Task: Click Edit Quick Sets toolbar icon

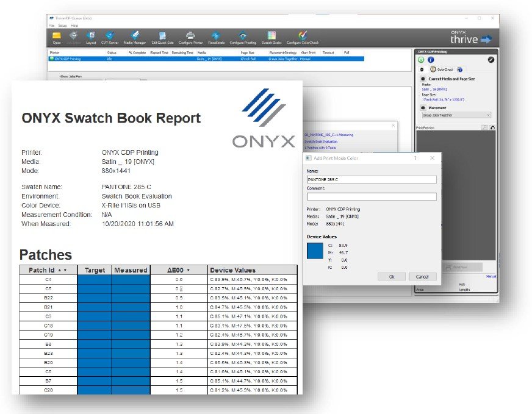Action: tap(162, 37)
